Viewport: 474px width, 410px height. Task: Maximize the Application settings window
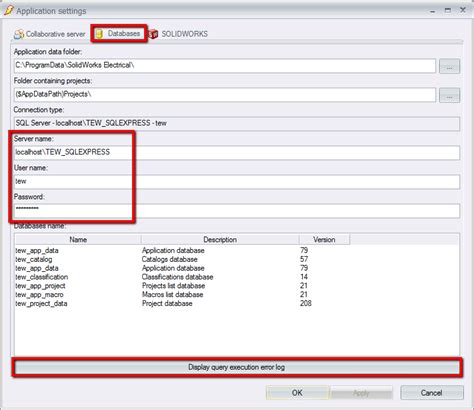click(448, 10)
